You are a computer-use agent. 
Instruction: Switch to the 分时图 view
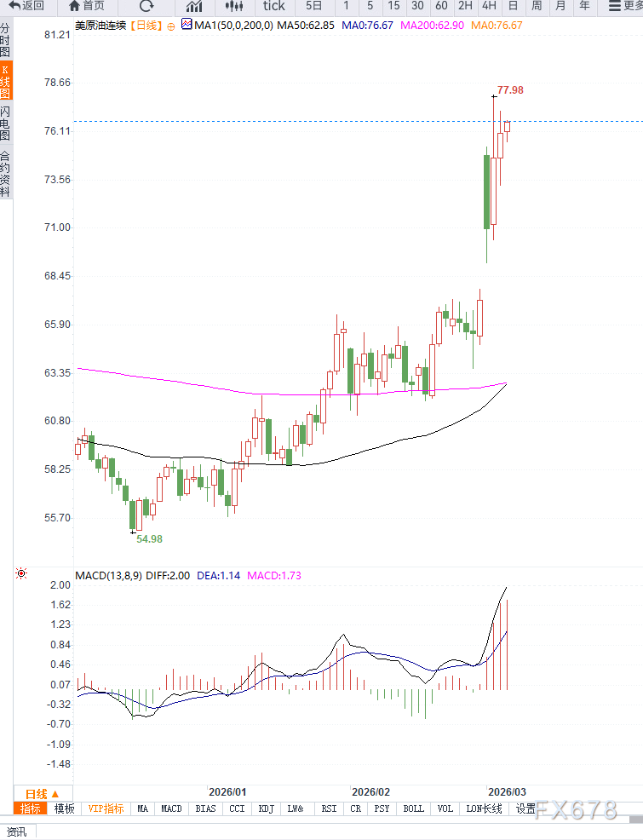click(x=6, y=40)
